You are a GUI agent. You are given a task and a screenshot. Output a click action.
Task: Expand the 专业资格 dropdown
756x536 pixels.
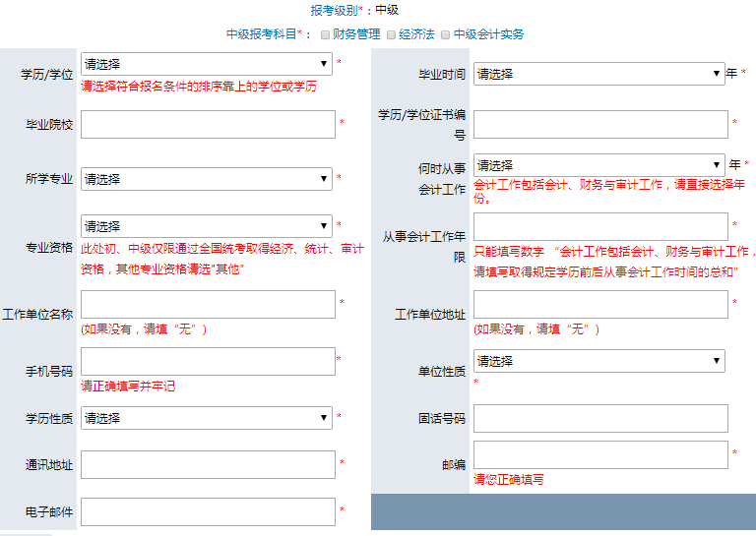pyautogui.click(x=207, y=226)
